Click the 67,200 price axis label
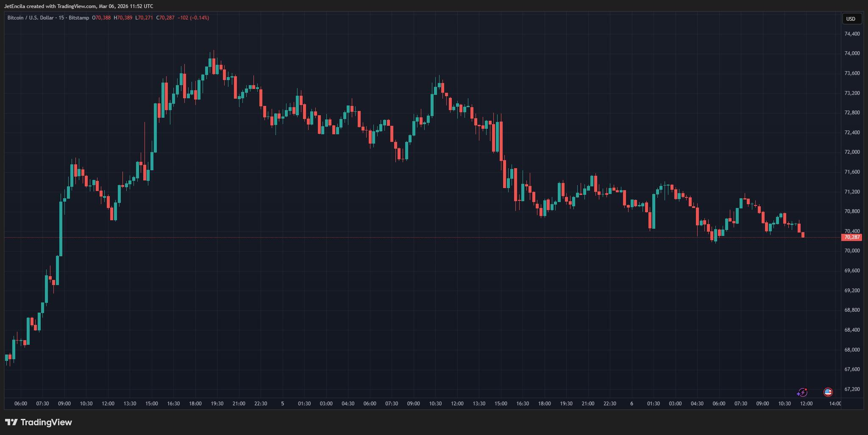This screenshot has width=868, height=435. coord(852,389)
